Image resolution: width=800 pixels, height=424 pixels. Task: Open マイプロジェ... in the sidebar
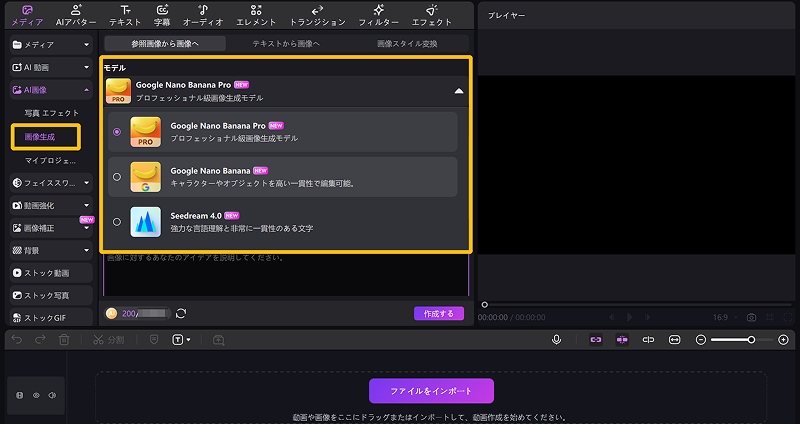[51, 161]
